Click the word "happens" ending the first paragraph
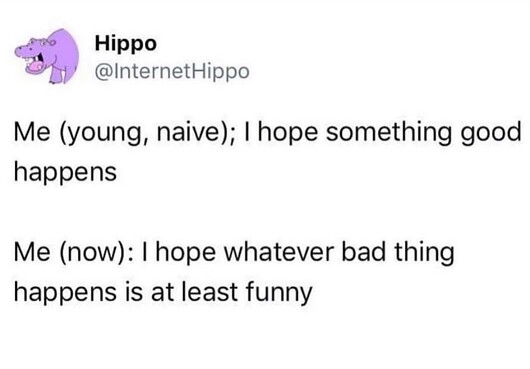 [65, 173]
